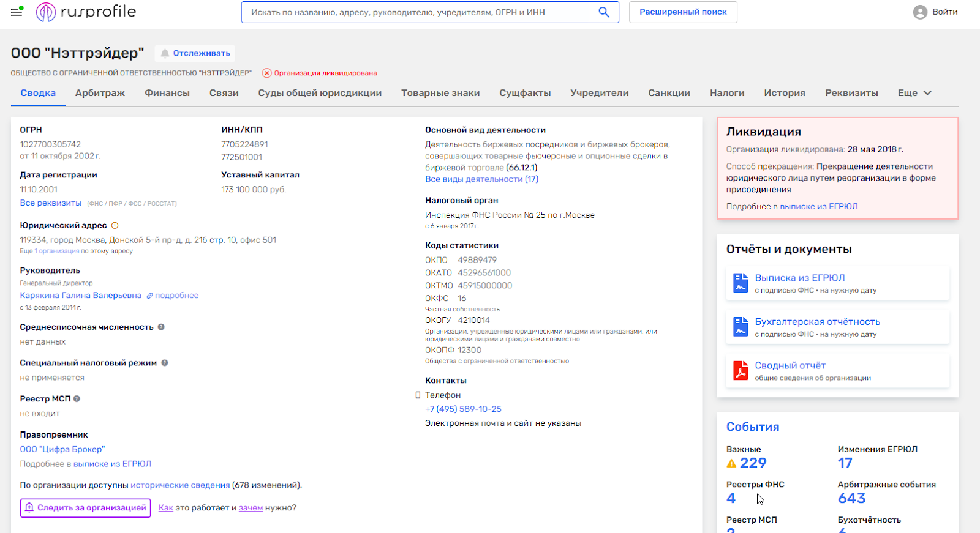Click the 1 организация link by address
Viewport: 980px width, 533px height.
tap(57, 251)
